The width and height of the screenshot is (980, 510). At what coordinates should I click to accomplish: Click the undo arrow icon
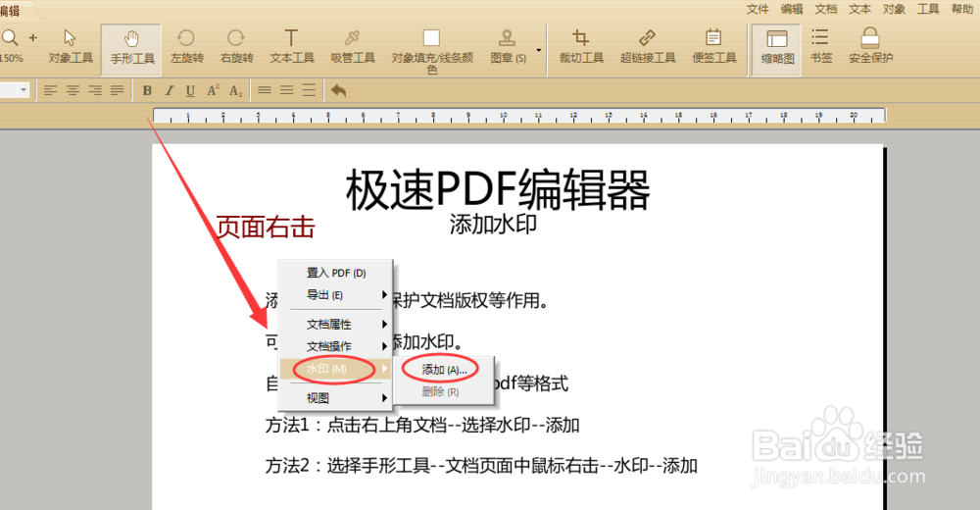338,91
